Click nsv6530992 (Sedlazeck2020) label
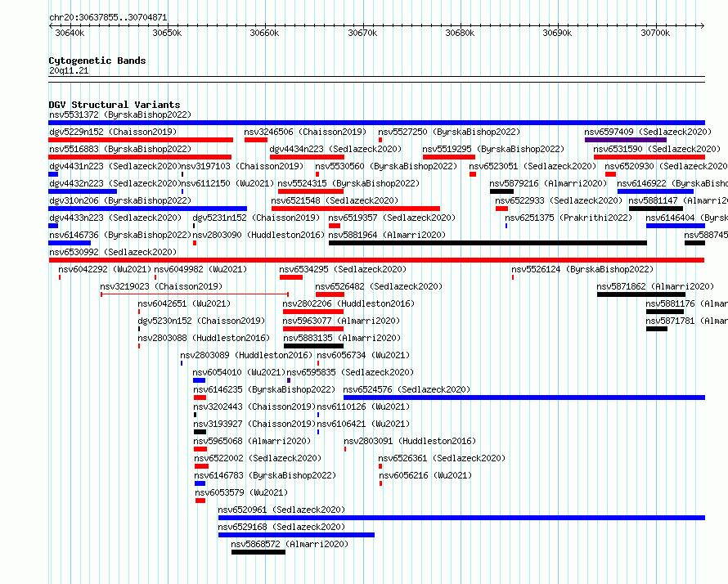728x584 pixels. tap(113, 252)
